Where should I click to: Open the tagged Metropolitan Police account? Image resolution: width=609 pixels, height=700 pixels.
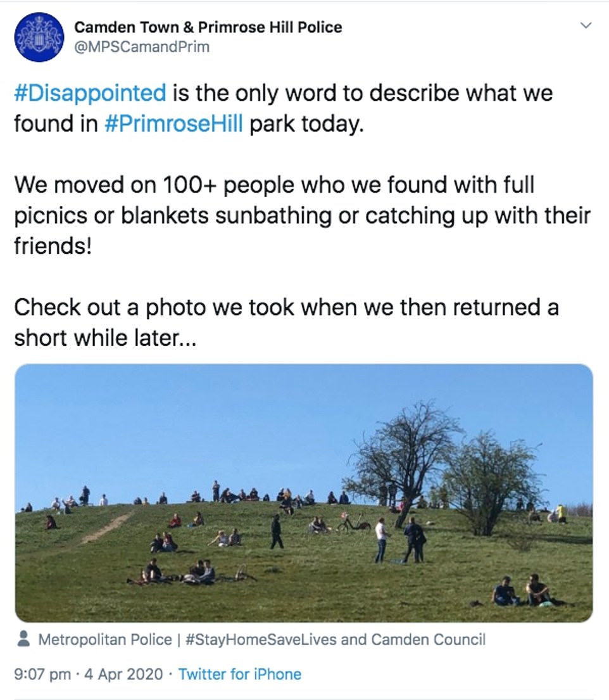click(105, 639)
